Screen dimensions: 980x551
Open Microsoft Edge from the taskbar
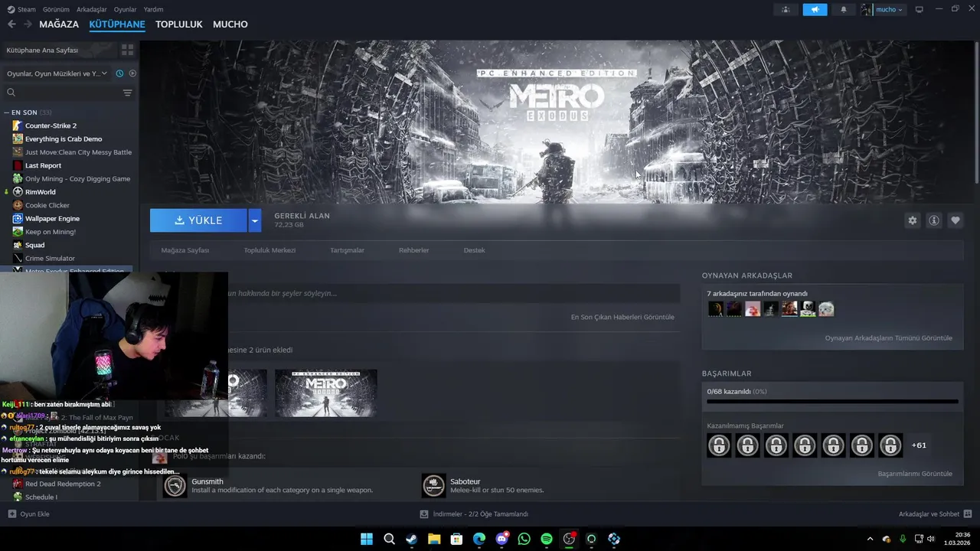pyautogui.click(x=479, y=539)
